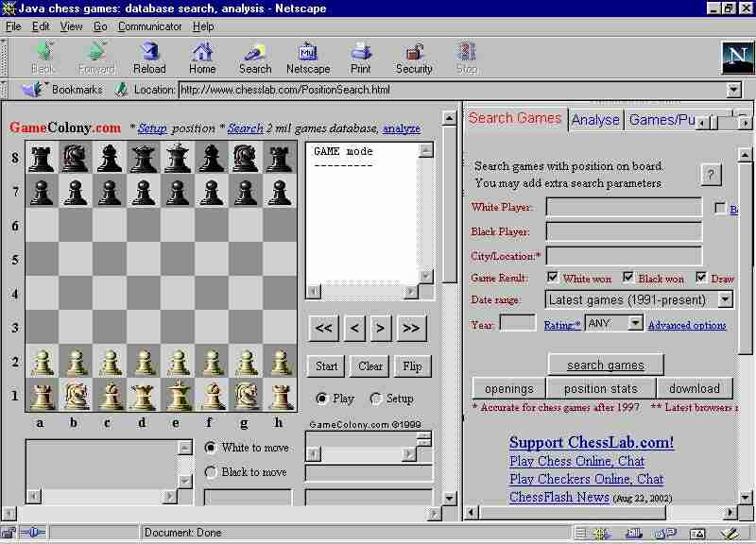Click the openings button
The image size is (756, 544).
(509, 388)
